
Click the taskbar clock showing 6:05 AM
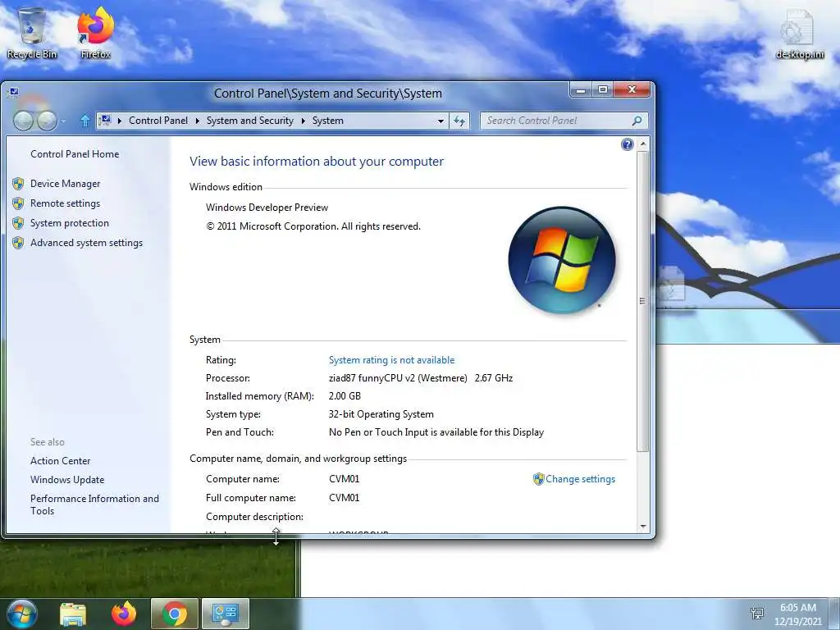tap(797, 614)
